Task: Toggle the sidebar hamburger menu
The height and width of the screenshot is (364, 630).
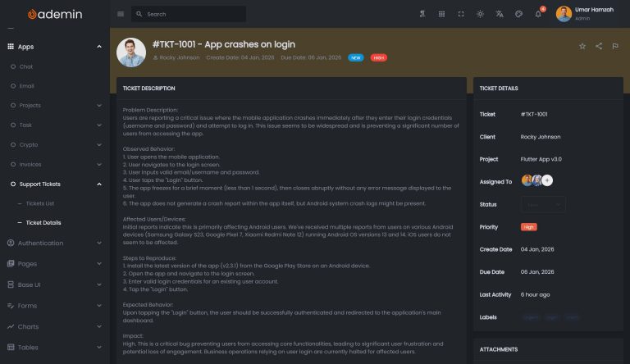Action: point(121,14)
